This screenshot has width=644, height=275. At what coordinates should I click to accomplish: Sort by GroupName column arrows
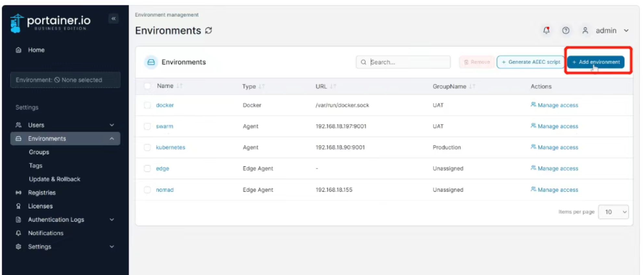pyautogui.click(x=472, y=87)
